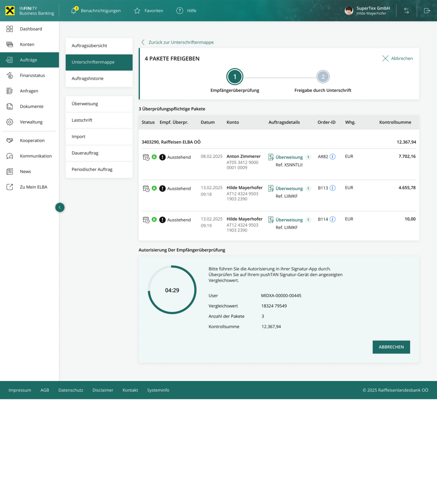Click step 2 Freigabe durch Unterschrift
The image size is (437, 504).
pos(323,77)
